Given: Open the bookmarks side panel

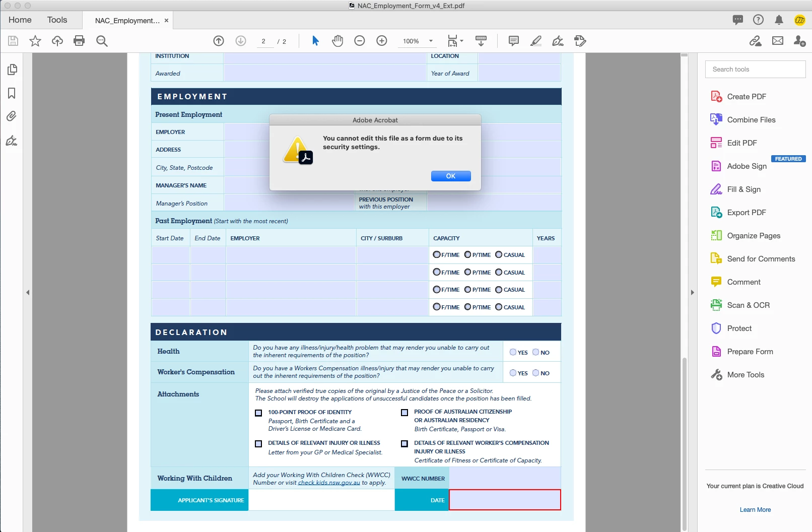Looking at the screenshot, I should 12,93.
